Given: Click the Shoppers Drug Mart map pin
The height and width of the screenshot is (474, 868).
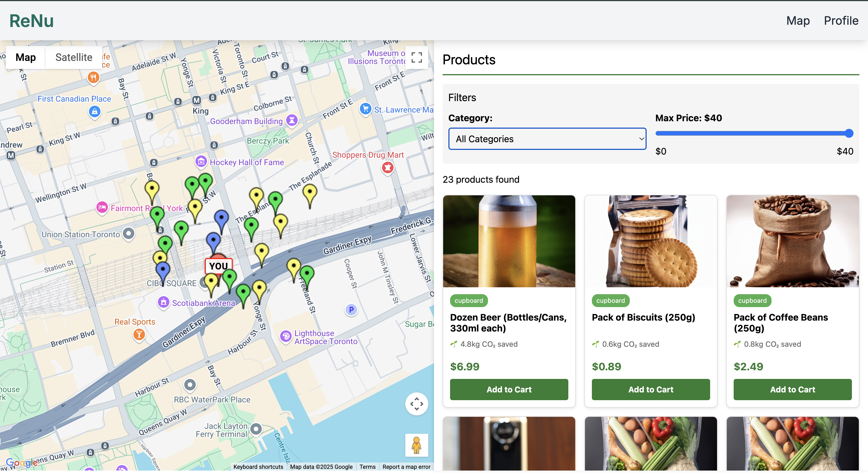Looking at the screenshot, I should (387, 167).
